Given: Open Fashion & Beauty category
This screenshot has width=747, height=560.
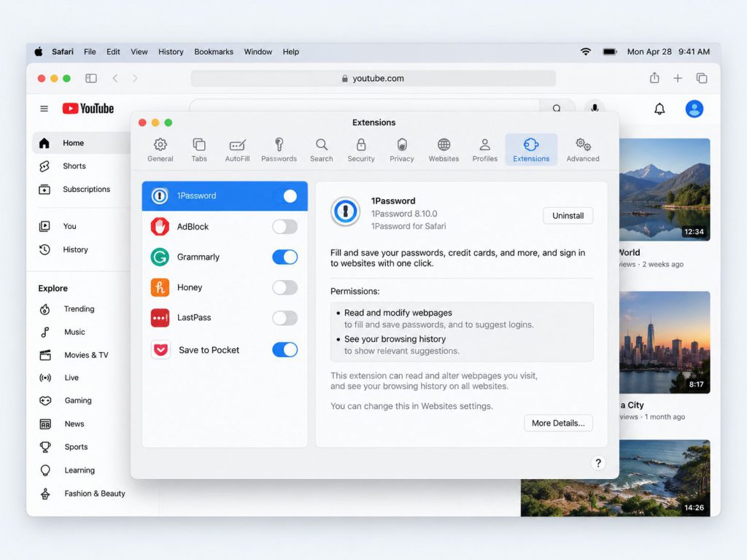Looking at the screenshot, I should 95,494.
